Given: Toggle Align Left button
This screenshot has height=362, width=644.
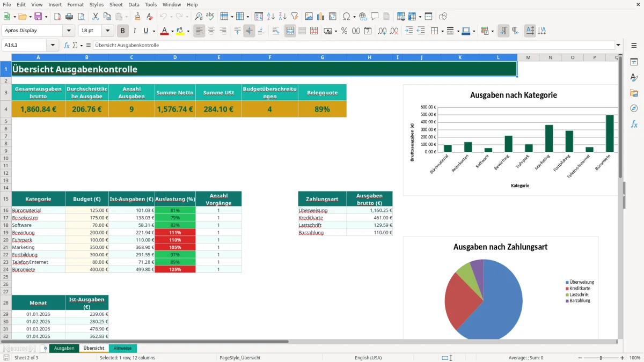Looking at the screenshot, I should click(x=199, y=31).
